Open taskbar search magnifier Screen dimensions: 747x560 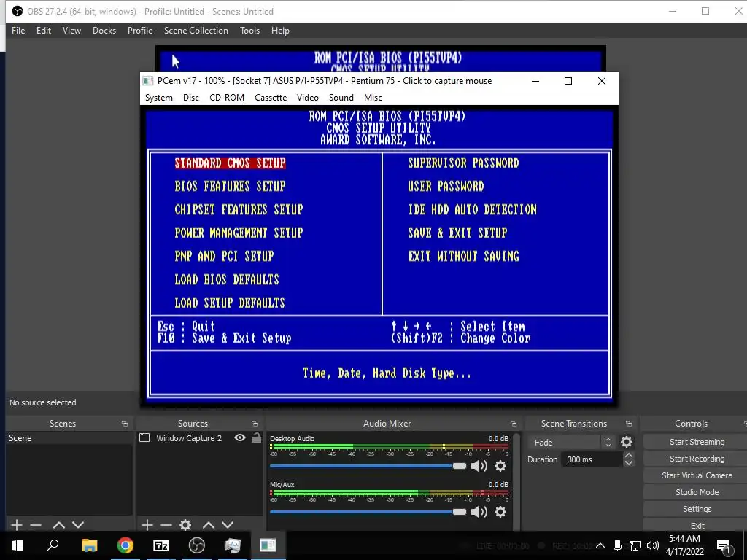53,545
